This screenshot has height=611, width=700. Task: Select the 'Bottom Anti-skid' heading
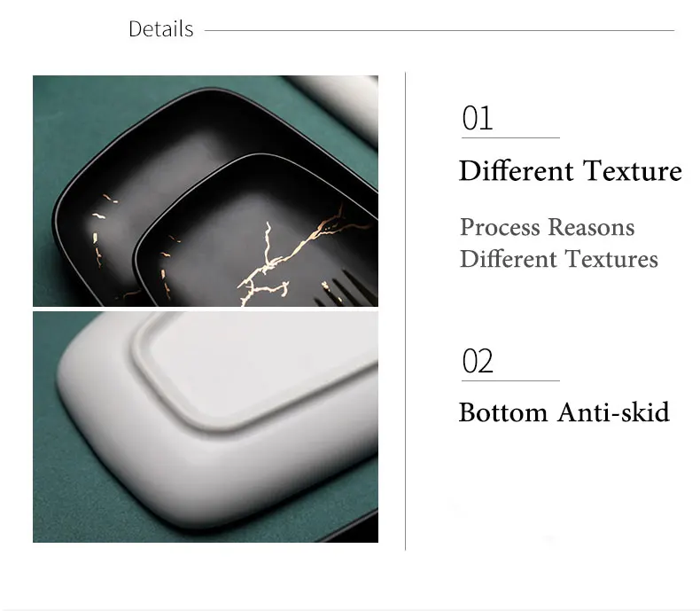click(564, 411)
